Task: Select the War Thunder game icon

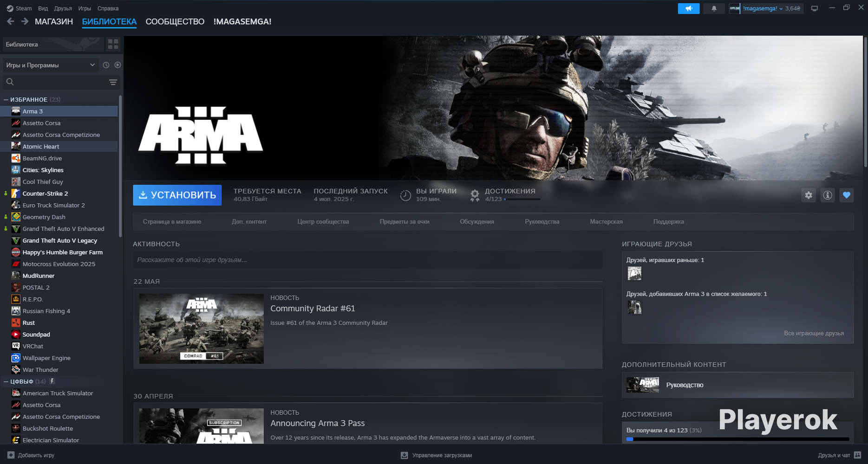Action: [16, 370]
